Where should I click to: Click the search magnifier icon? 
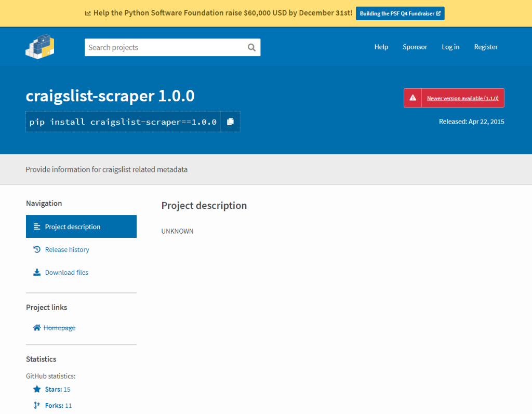(251, 47)
